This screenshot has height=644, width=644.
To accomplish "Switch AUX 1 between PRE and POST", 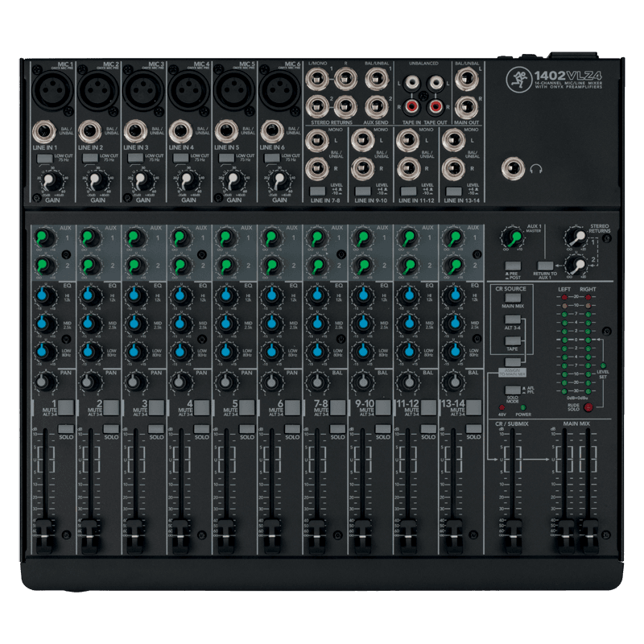I will click(x=513, y=266).
